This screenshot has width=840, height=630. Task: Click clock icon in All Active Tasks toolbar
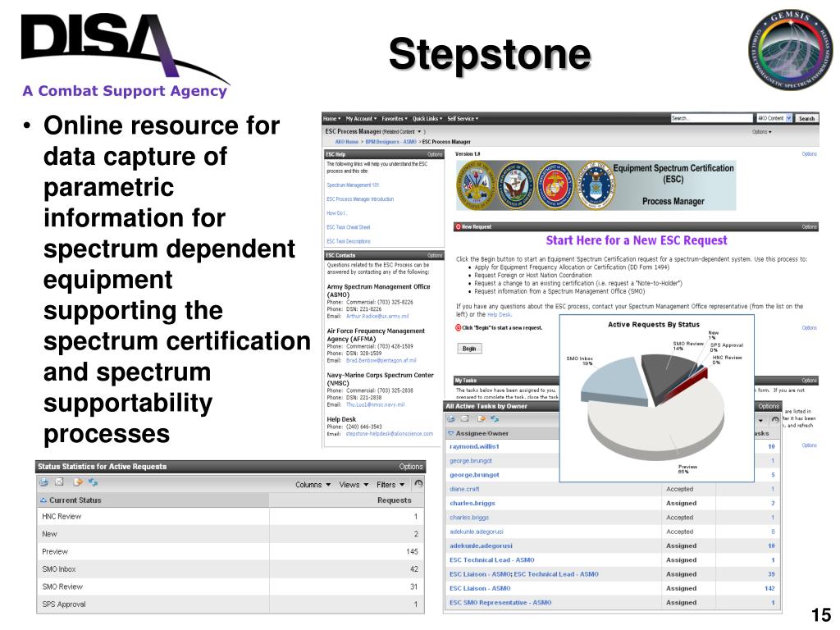pos(774,420)
